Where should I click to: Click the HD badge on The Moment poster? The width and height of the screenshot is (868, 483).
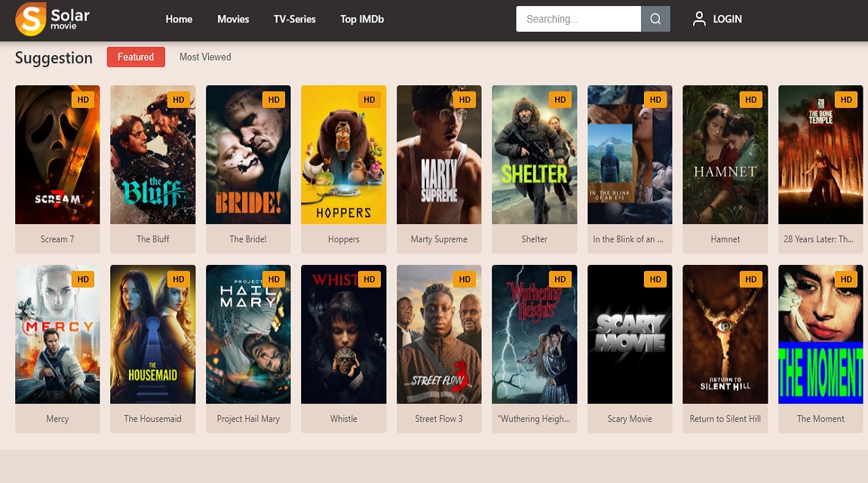[x=846, y=279]
